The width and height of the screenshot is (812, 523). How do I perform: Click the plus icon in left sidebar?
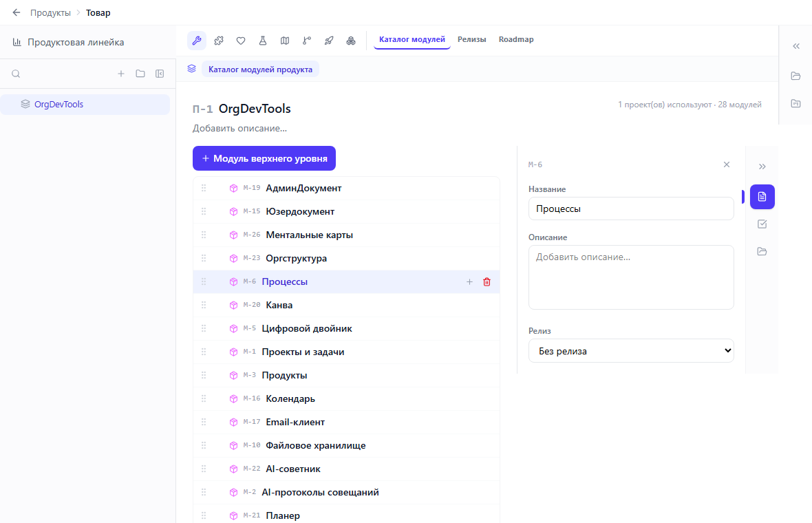pyautogui.click(x=121, y=74)
